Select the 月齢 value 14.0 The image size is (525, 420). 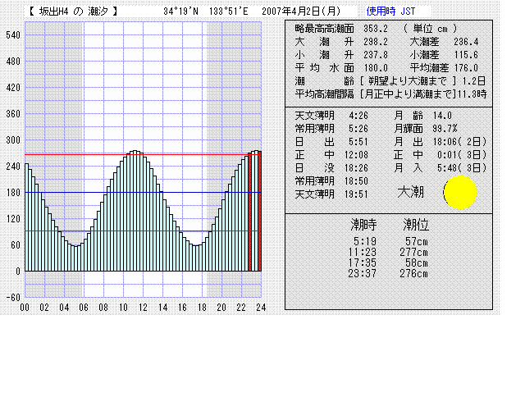tap(442, 116)
